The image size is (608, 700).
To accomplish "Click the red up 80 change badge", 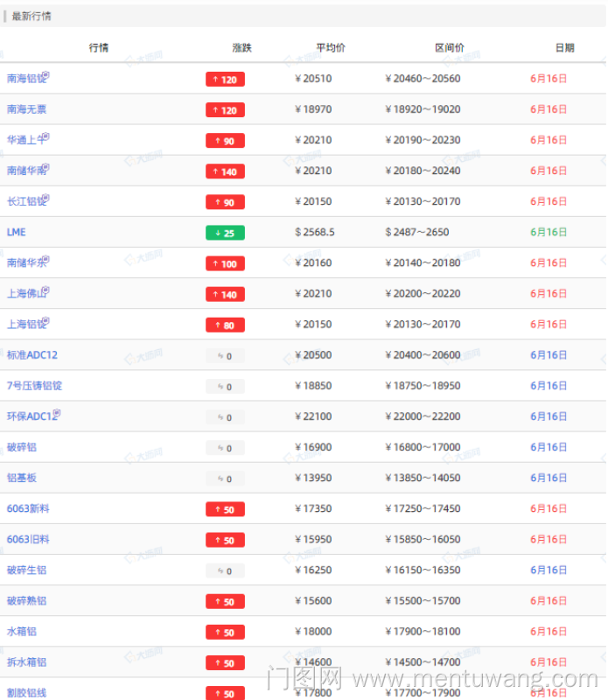I will coord(225,325).
